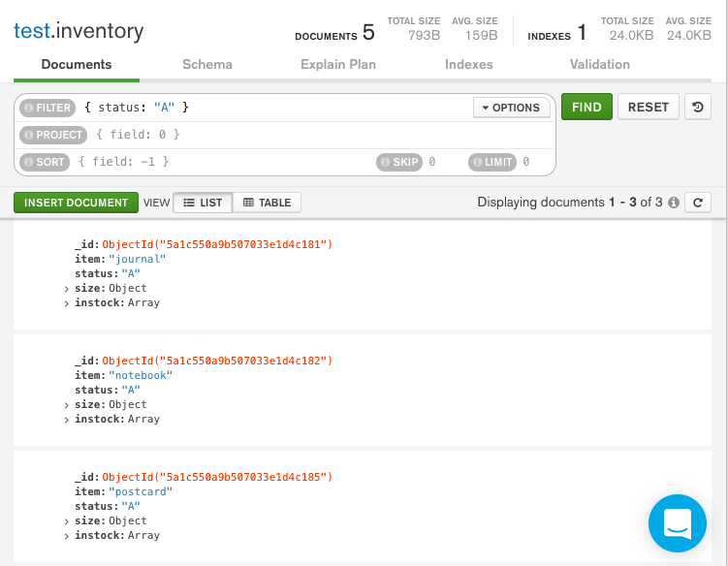Click INSERT DOCUMENT button
The height and width of the screenshot is (566, 728).
(76, 203)
